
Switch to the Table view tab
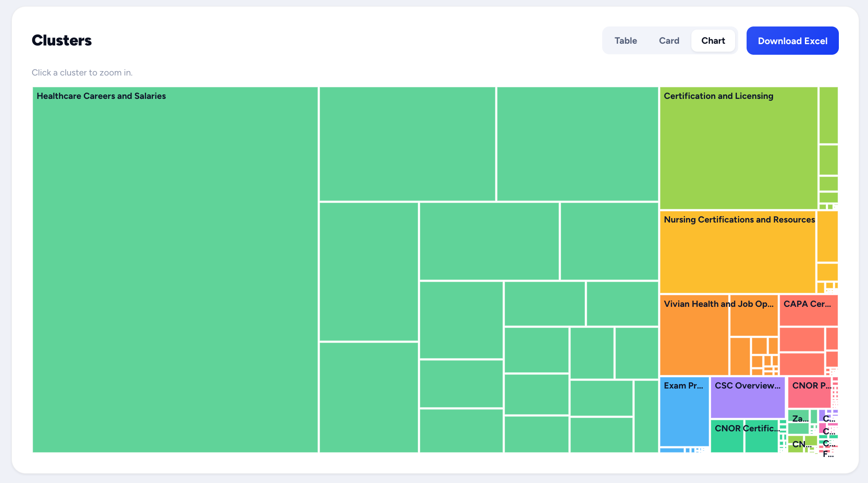point(626,41)
